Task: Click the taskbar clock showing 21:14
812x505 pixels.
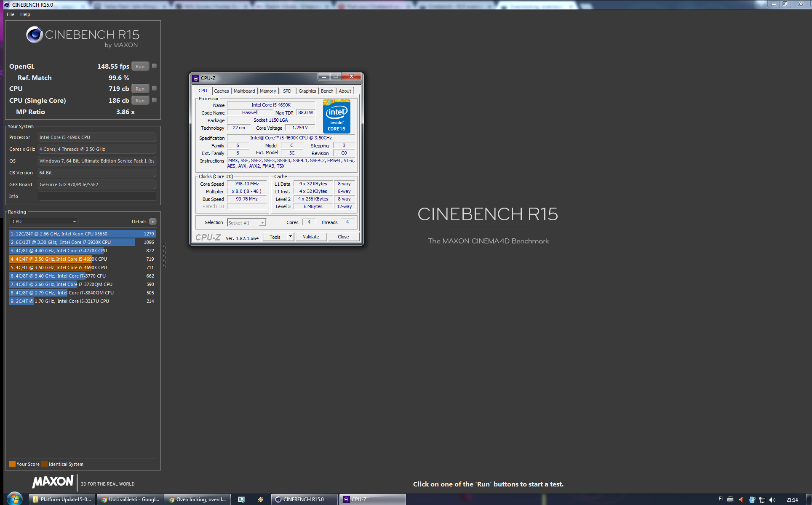Action: click(792, 500)
